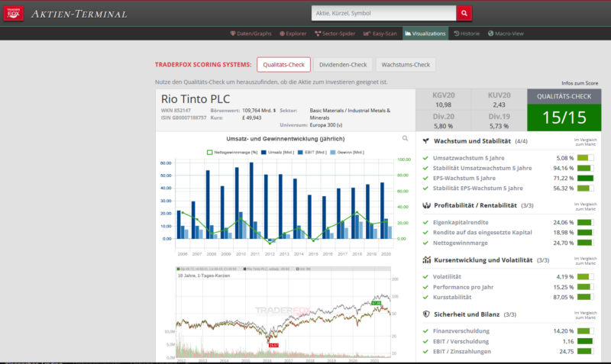Switch to the Wachstums-Check tab
Image resolution: width=611 pixels, height=364 pixels.
click(407, 65)
